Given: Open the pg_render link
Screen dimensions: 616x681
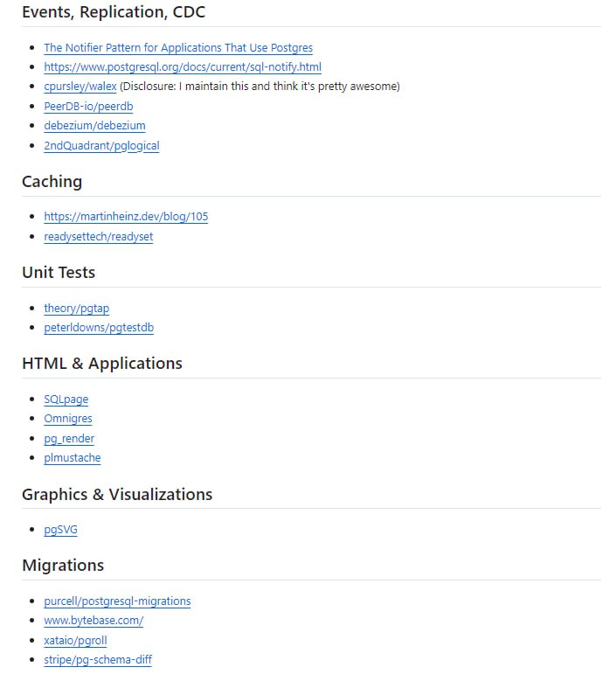Looking at the screenshot, I should click(68, 439).
